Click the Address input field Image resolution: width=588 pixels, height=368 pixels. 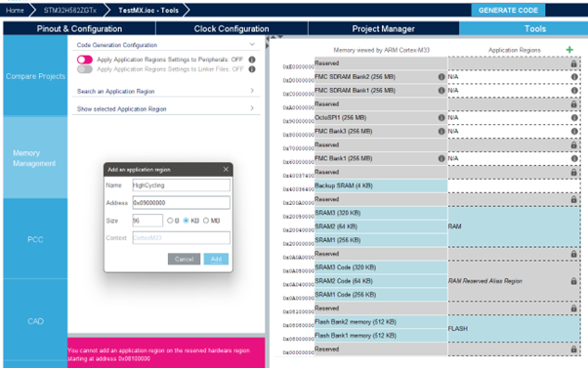coord(181,203)
